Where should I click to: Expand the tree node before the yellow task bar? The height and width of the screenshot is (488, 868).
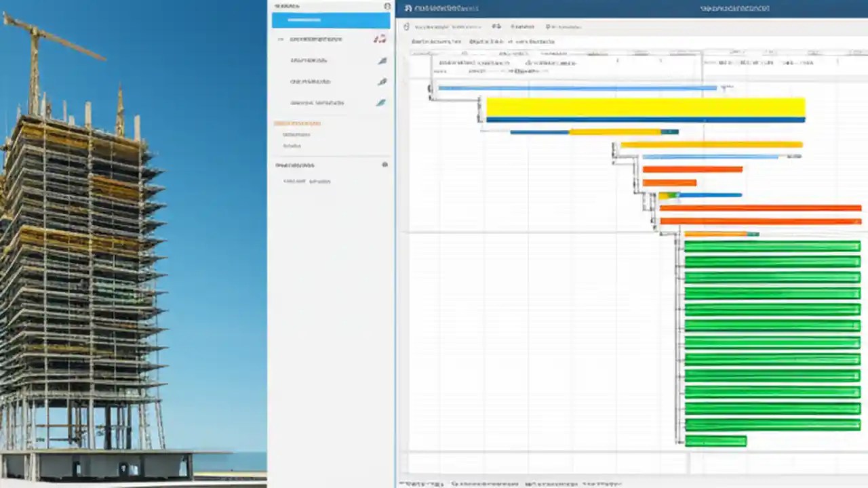(x=479, y=99)
